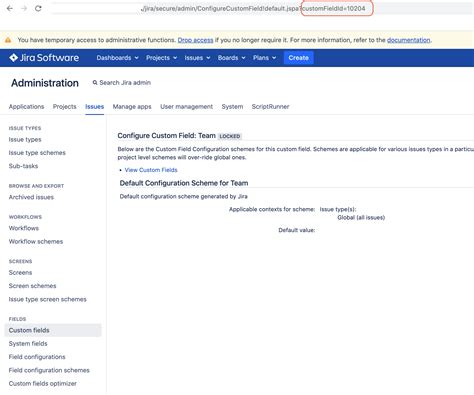
Task: Select the Issues admin tab
Action: [94, 106]
